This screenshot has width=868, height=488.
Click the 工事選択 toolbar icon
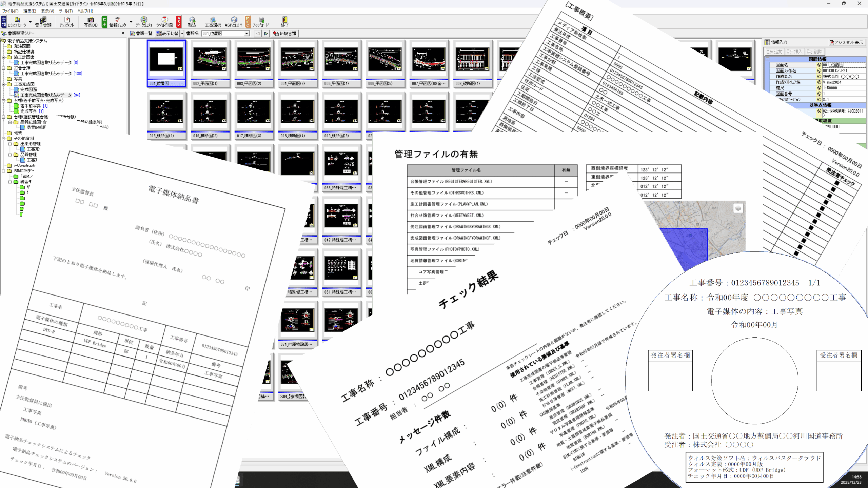tap(213, 22)
